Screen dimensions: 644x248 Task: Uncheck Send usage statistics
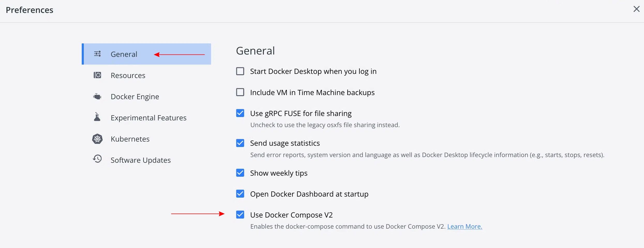point(240,143)
